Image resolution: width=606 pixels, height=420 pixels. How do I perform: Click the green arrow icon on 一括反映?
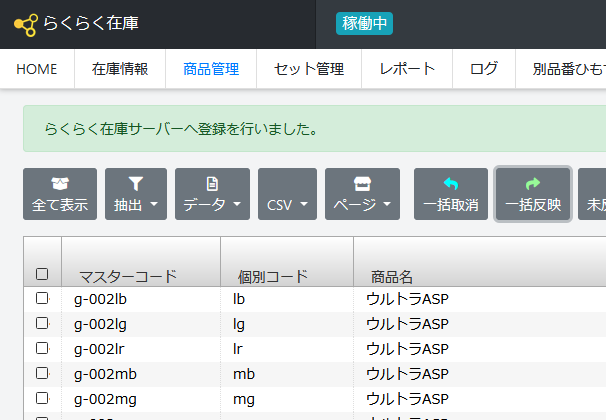click(533, 184)
